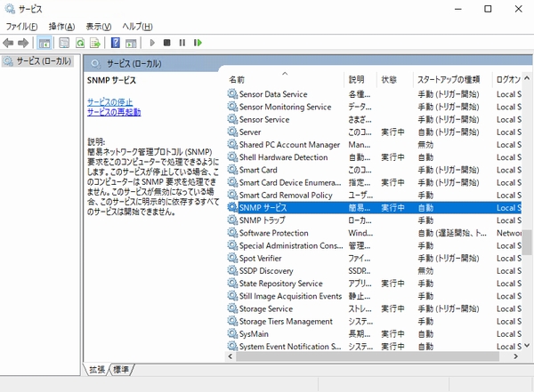Click the Start Service play icon

click(x=152, y=43)
